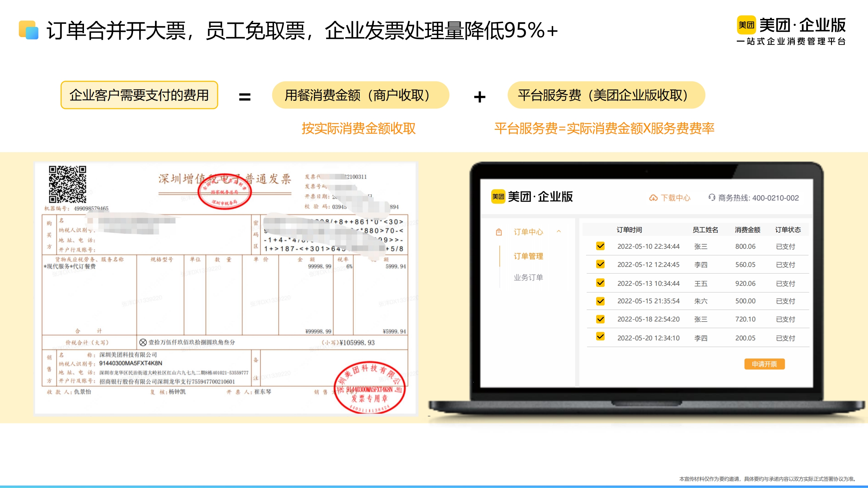This screenshot has height=488, width=868.
Task: Click the 企业客户需要支付的费用 box
Action: click(x=139, y=95)
